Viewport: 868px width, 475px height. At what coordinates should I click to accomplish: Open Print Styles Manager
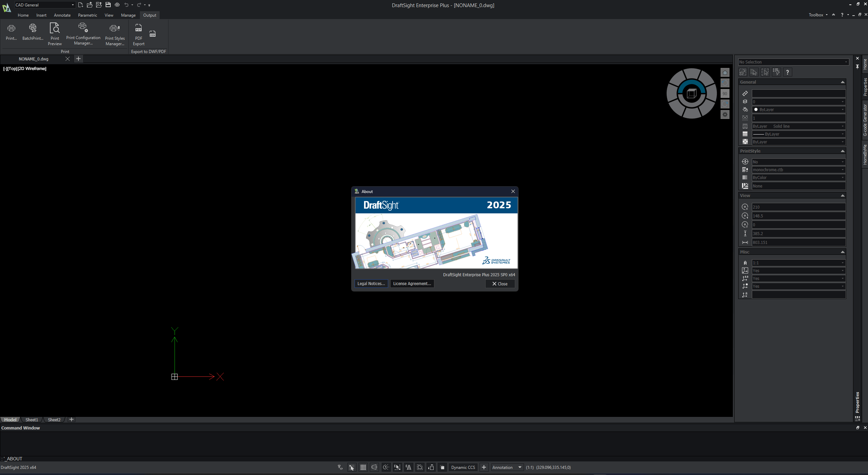115,35
